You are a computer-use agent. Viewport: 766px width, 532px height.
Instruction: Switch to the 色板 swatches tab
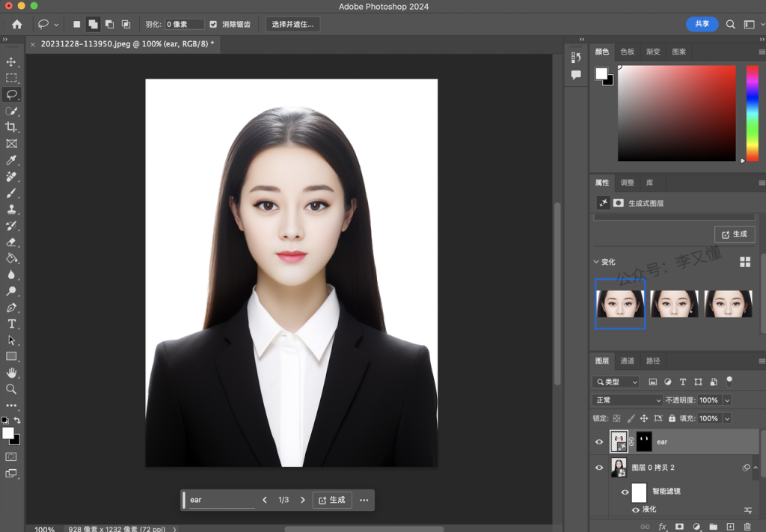(x=627, y=52)
